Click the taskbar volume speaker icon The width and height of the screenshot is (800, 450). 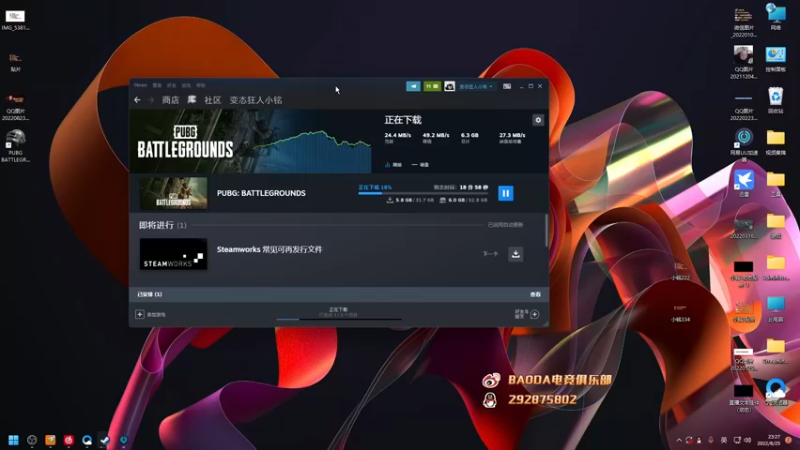click(x=747, y=440)
